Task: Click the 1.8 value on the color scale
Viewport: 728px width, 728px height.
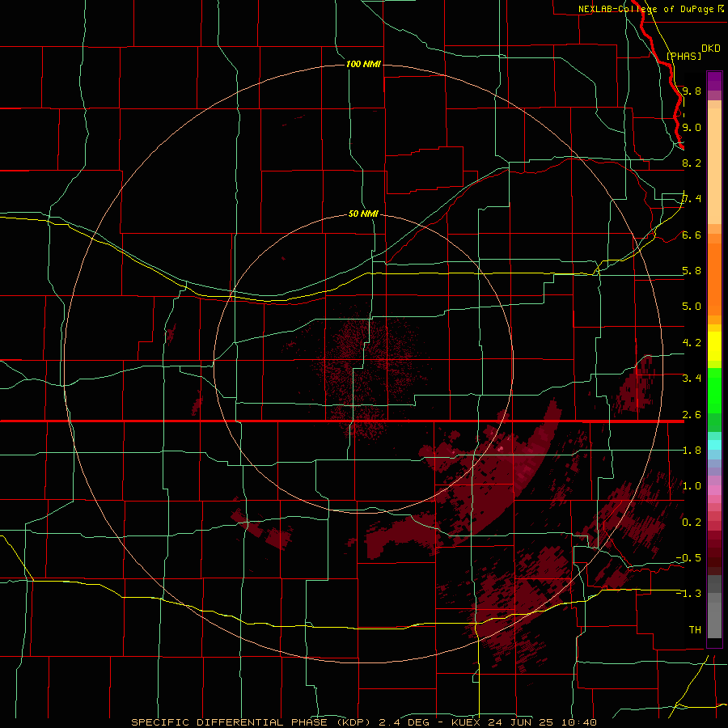Action: tap(692, 451)
